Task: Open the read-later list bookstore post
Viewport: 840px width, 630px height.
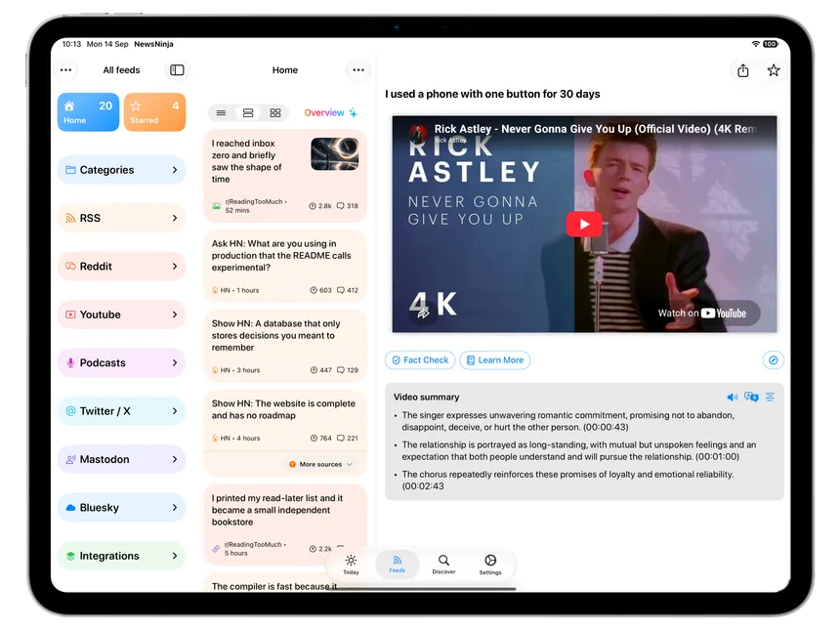Action: tap(285, 525)
